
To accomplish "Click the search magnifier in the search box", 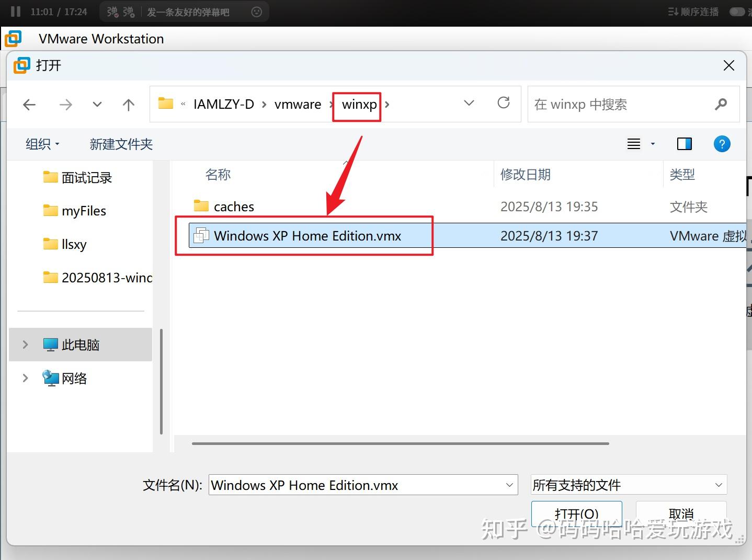I will 722,104.
